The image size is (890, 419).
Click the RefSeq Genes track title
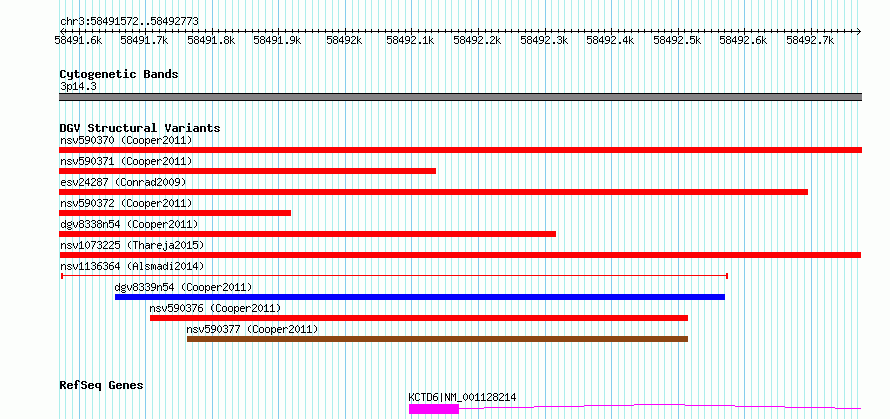coord(101,386)
